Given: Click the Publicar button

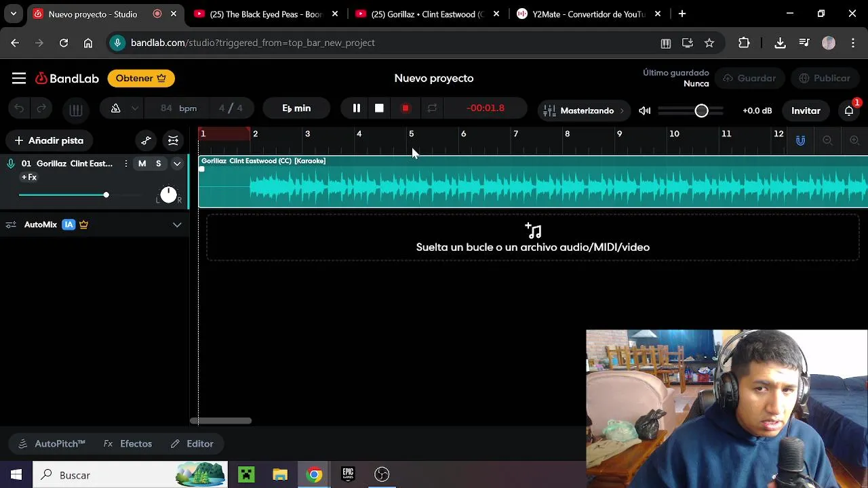Looking at the screenshot, I should [x=825, y=78].
